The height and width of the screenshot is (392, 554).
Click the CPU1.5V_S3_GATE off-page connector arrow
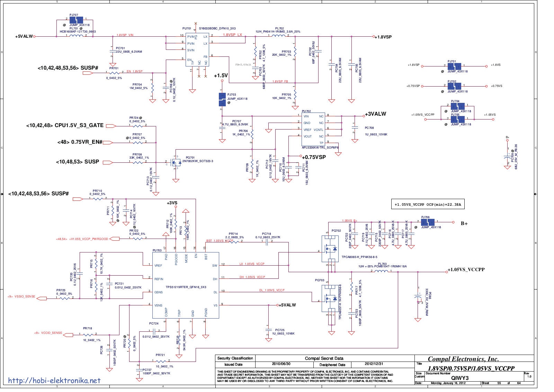[111, 126]
